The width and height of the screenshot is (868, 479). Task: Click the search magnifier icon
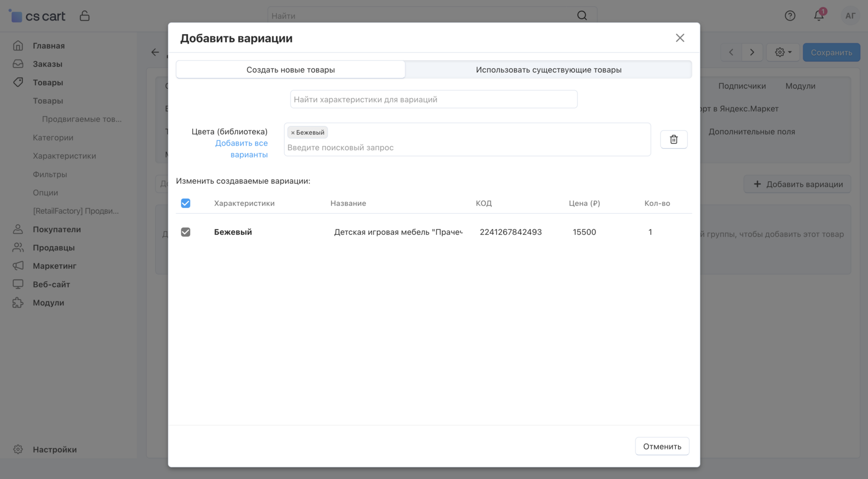pos(582,15)
